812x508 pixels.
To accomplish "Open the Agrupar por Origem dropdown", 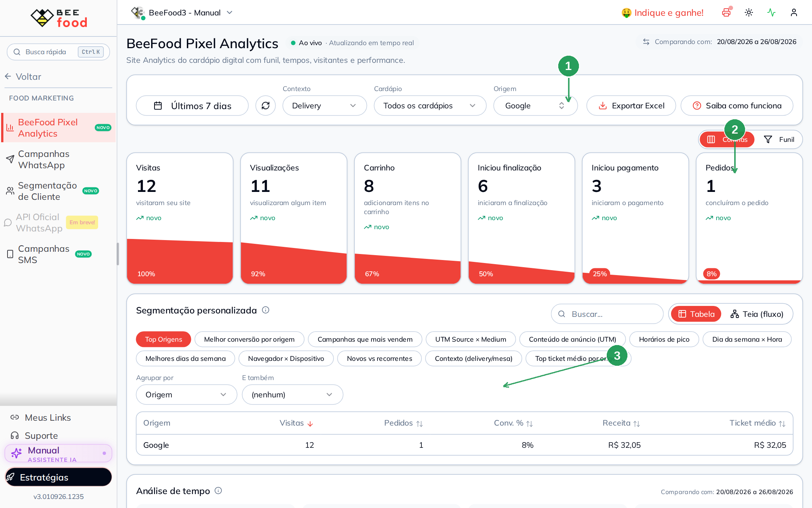I will [186, 395].
